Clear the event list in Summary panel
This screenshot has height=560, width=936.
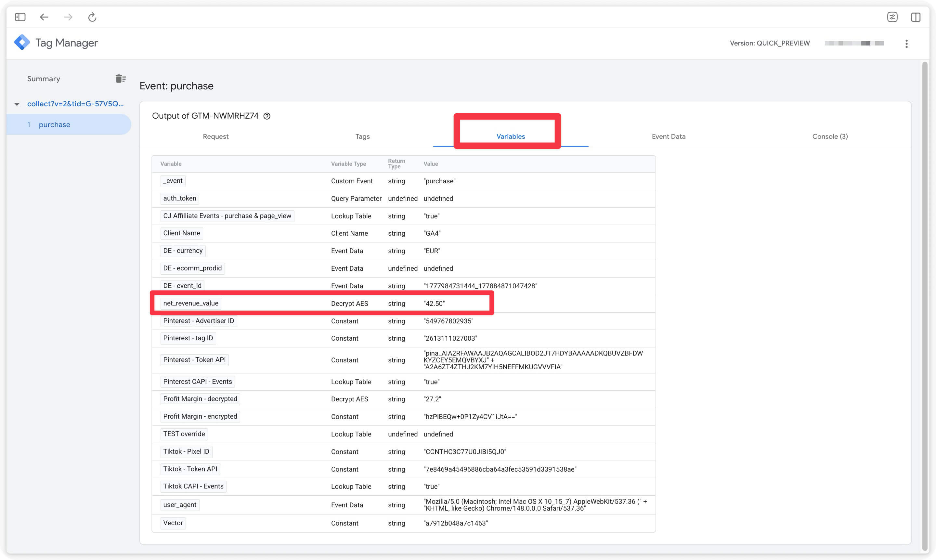(x=120, y=78)
